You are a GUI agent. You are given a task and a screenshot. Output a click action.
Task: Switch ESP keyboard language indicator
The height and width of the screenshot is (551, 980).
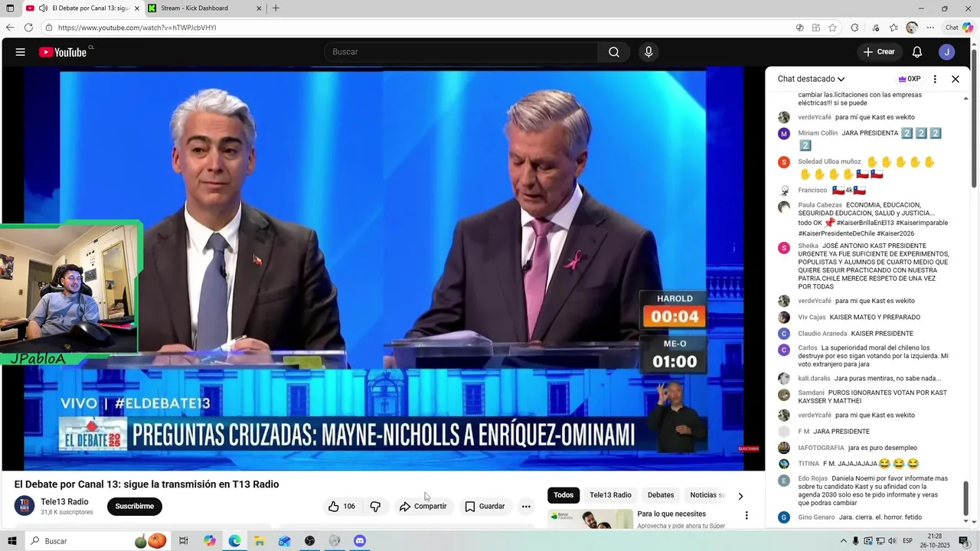click(x=907, y=541)
